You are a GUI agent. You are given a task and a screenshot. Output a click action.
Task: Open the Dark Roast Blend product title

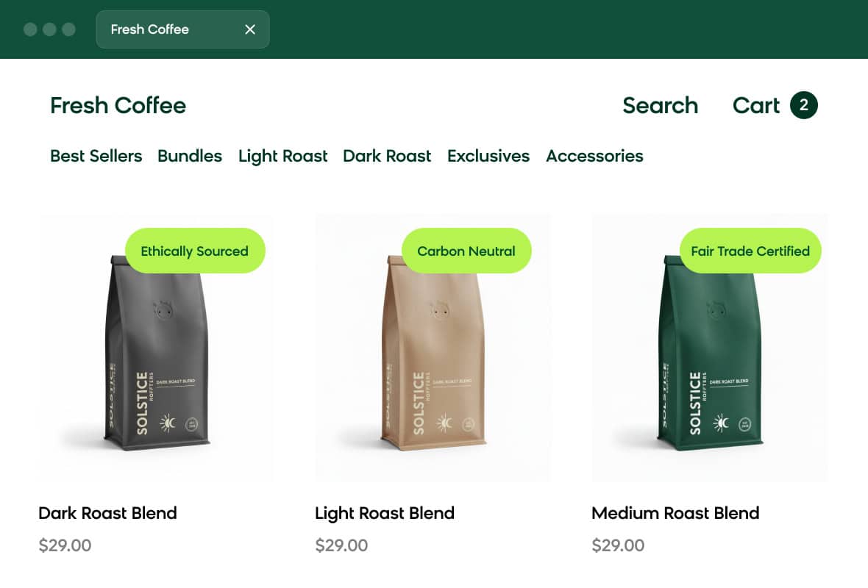pos(107,513)
